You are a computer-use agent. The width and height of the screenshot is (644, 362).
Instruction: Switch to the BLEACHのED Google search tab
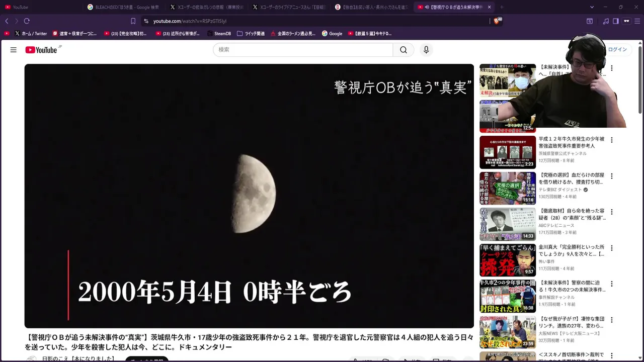tap(123, 7)
